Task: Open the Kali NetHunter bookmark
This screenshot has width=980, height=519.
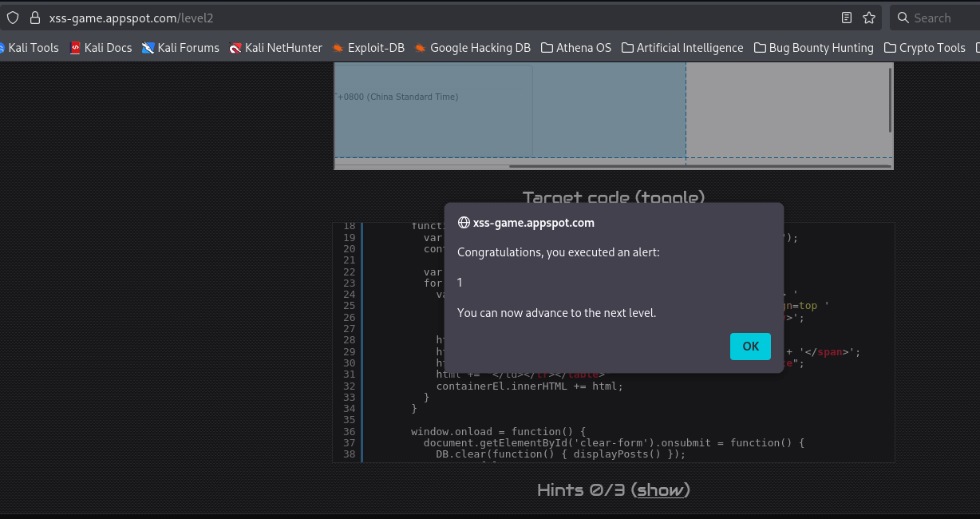Action: click(x=275, y=48)
